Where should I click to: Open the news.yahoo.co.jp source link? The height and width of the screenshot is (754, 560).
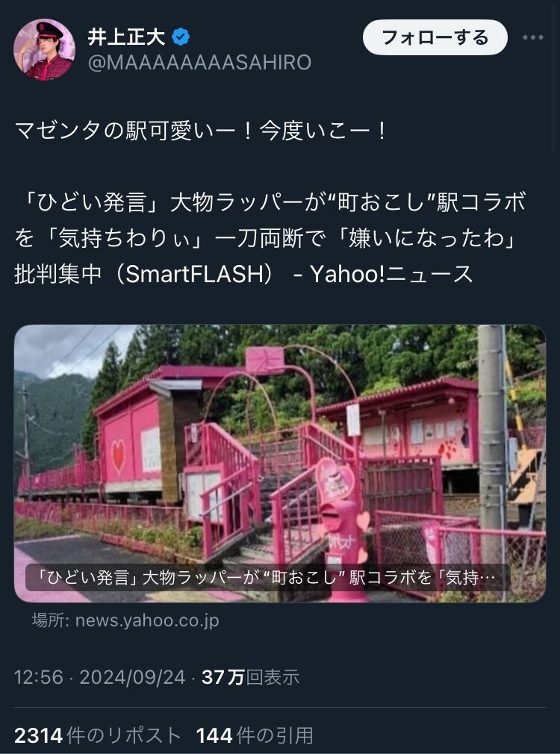click(147, 620)
